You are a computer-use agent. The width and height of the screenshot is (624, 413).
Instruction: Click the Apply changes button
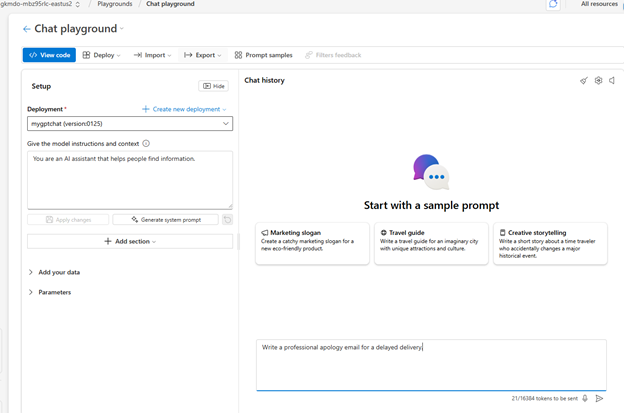(68, 220)
